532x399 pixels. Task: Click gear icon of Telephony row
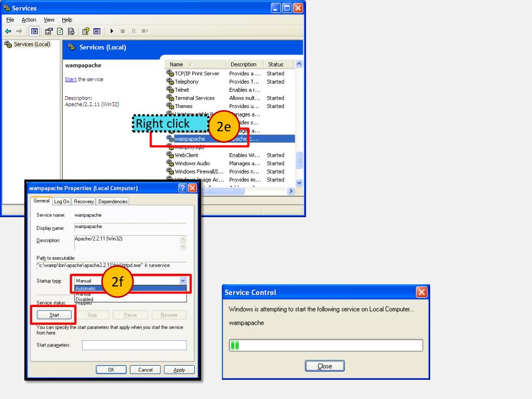point(170,82)
